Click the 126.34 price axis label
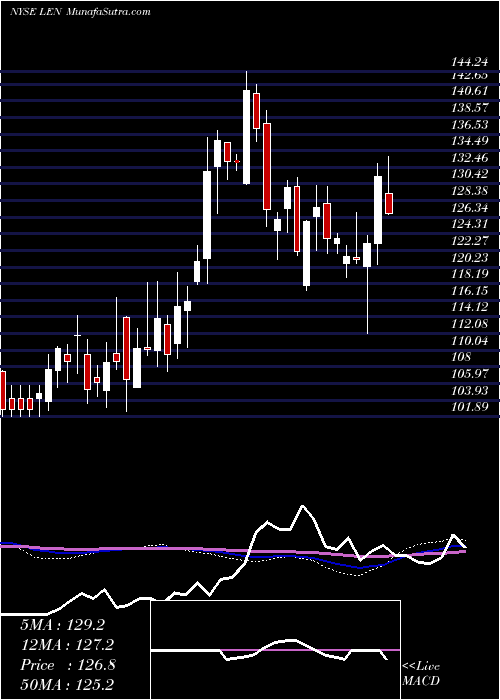This screenshot has width=500, height=700. (469, 208)
